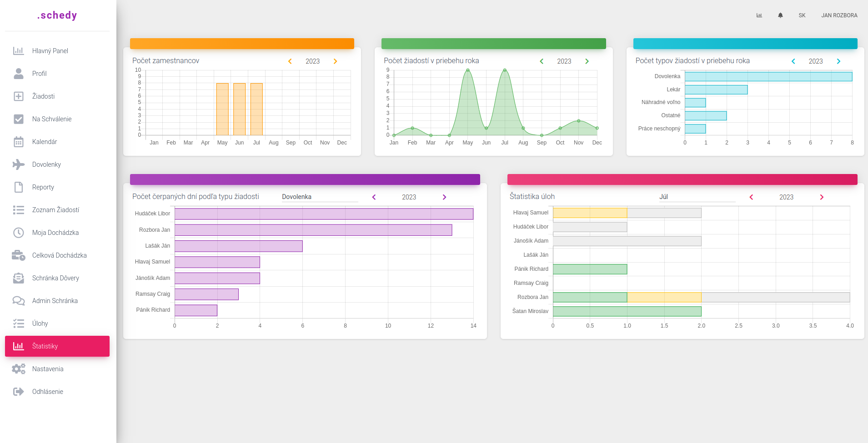
Task: Open Na Schválenie menu item
Action: (57, 119)
